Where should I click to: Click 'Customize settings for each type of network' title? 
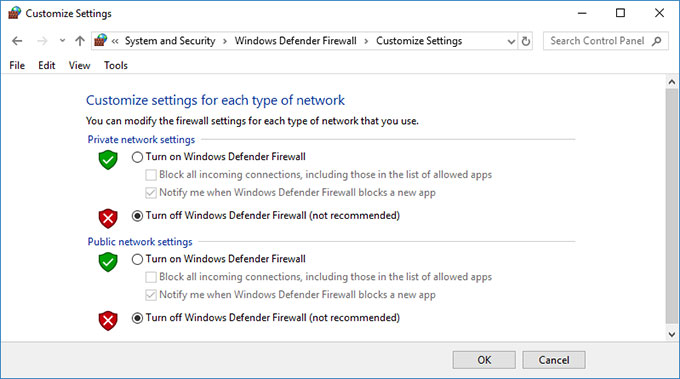click(215, 100)
